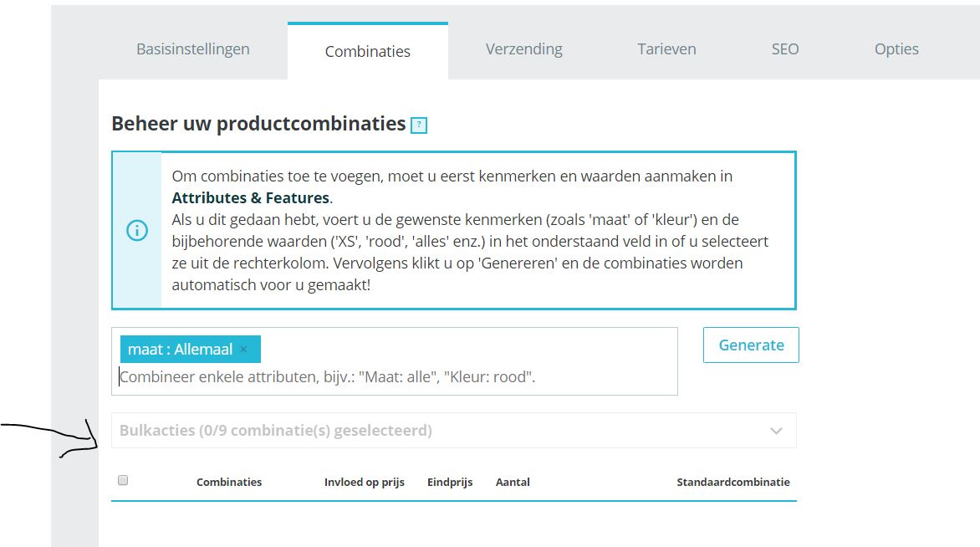Focus the attribute combination input field
Screen dimensions: 980x547
coord(393,377)
